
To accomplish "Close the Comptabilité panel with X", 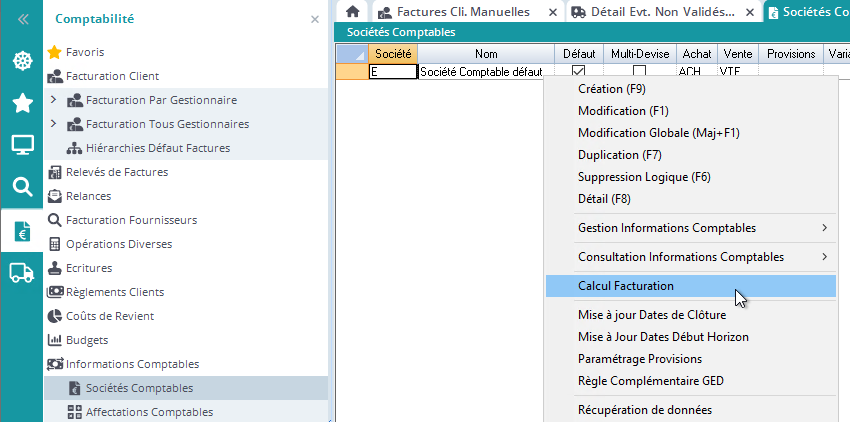I will point(315,19).
